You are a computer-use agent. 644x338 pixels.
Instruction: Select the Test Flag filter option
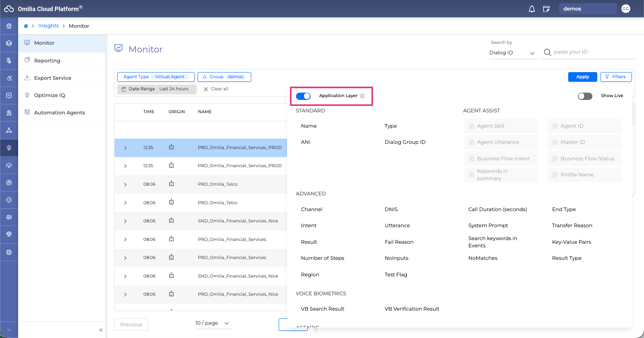click(x=396, y=275)
